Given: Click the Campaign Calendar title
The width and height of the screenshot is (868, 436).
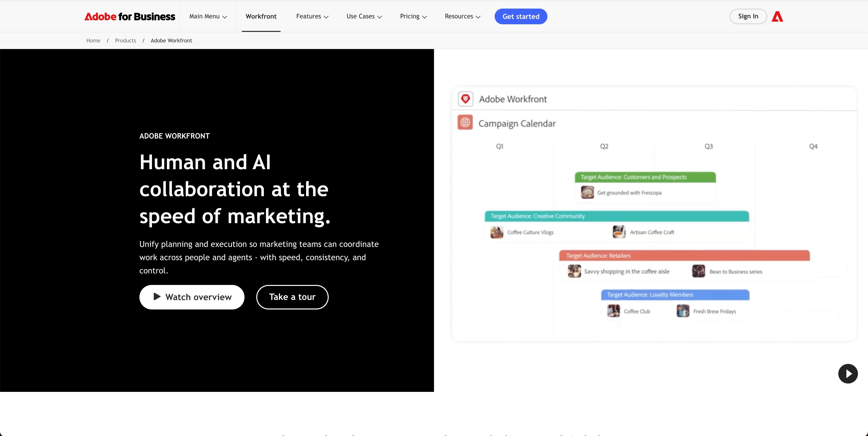Looking at the screenshot, I should click(517, 124).
